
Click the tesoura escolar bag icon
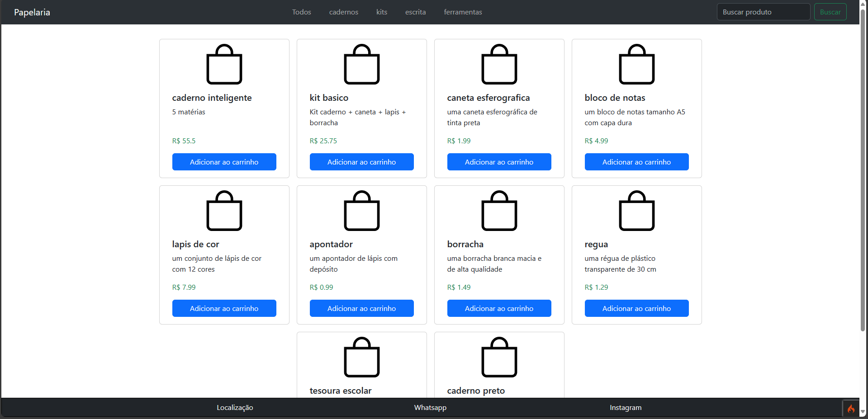pyautogui.click(x=361, y=357)
